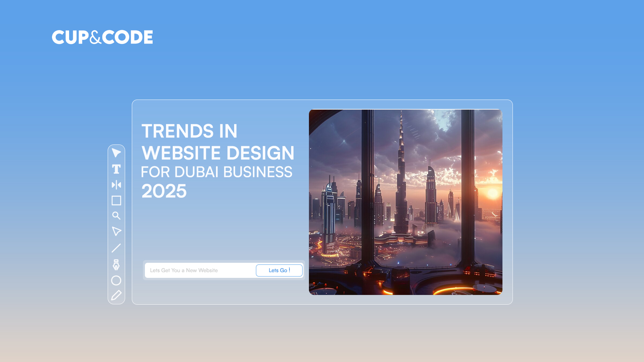Choose the Line tool
Image resolution: width=644 pixels, height=362 pixels.
click(116, 248)
